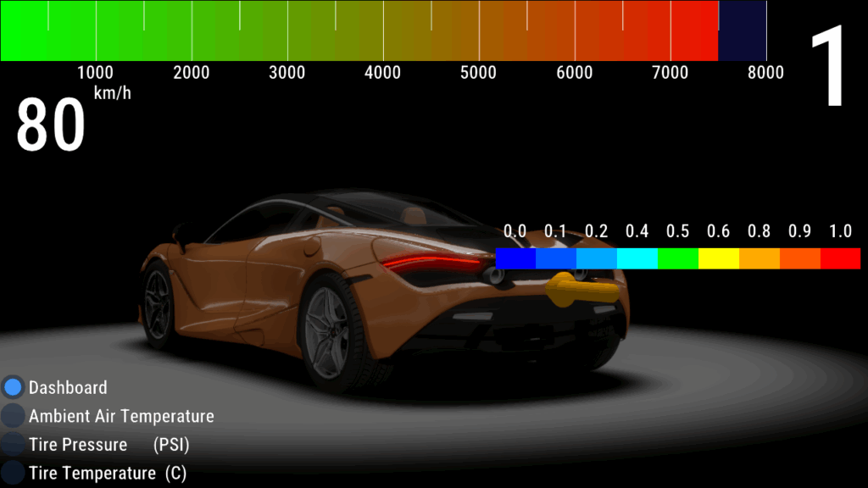Select the Dashboard radio button

click(x=13, y=387)
